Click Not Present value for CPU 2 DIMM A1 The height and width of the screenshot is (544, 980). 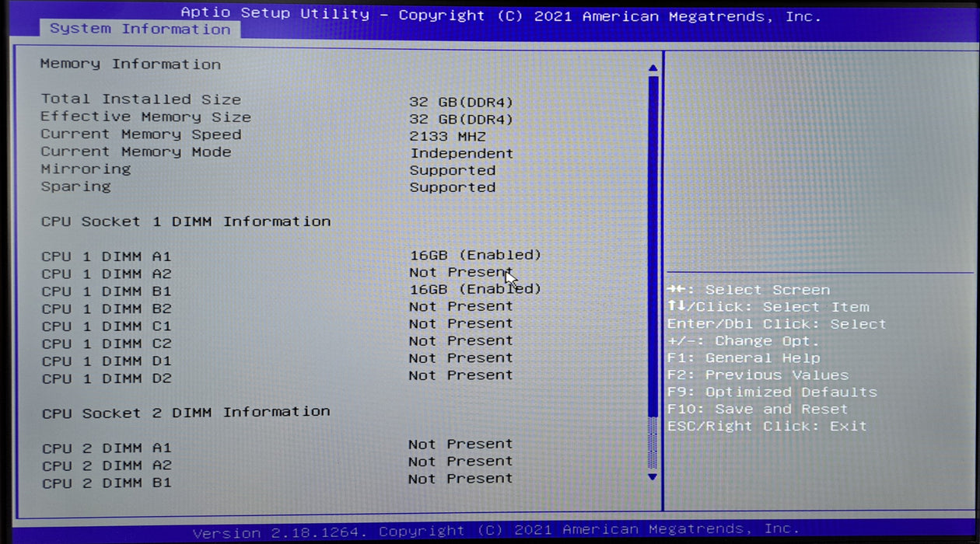click(460, 445)
